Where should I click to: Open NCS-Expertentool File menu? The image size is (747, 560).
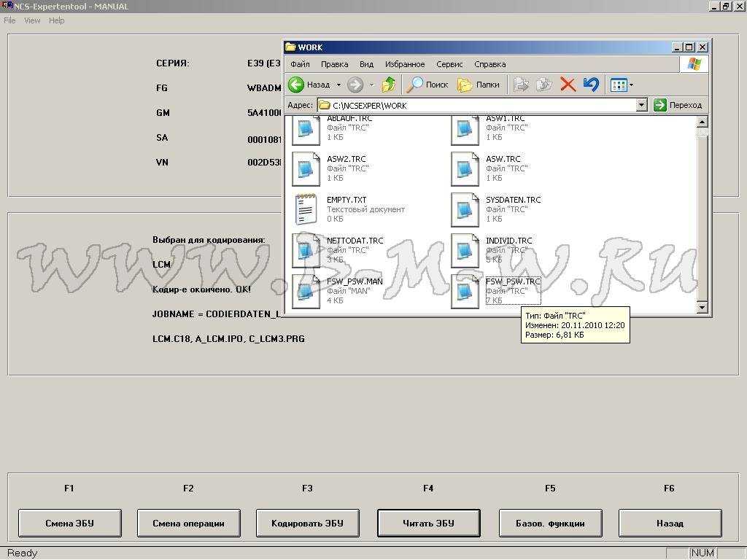pyautogui.click(x=9, y=20)
